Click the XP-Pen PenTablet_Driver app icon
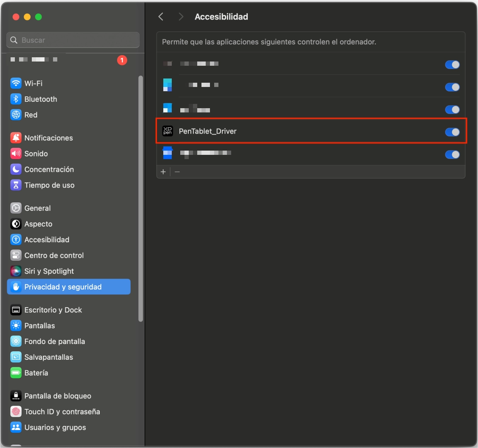The image size is (478, 448). pos(168,131)
